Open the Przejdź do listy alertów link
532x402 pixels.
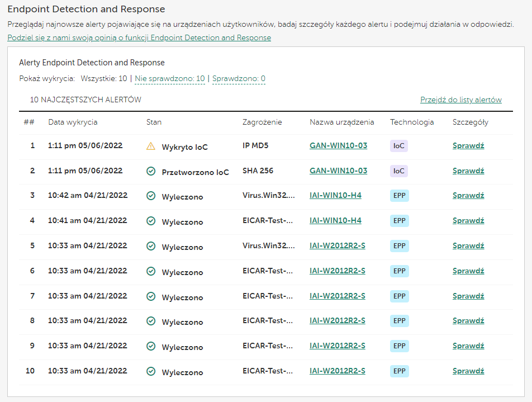point(460,100)
